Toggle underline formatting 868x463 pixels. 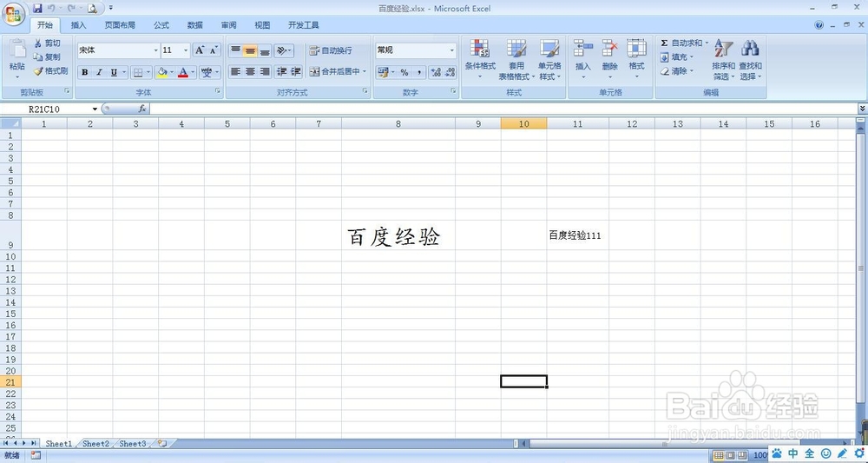click(x=114, y=72)
